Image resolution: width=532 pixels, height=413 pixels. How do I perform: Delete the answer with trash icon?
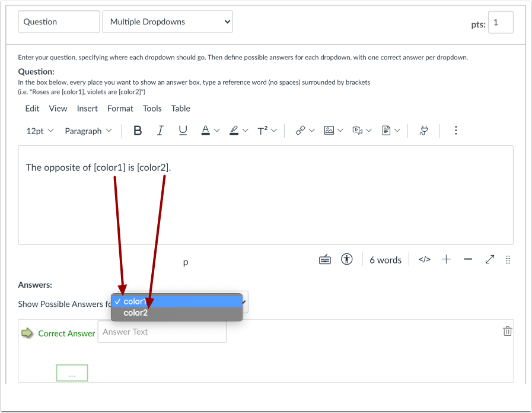[507, 331]
